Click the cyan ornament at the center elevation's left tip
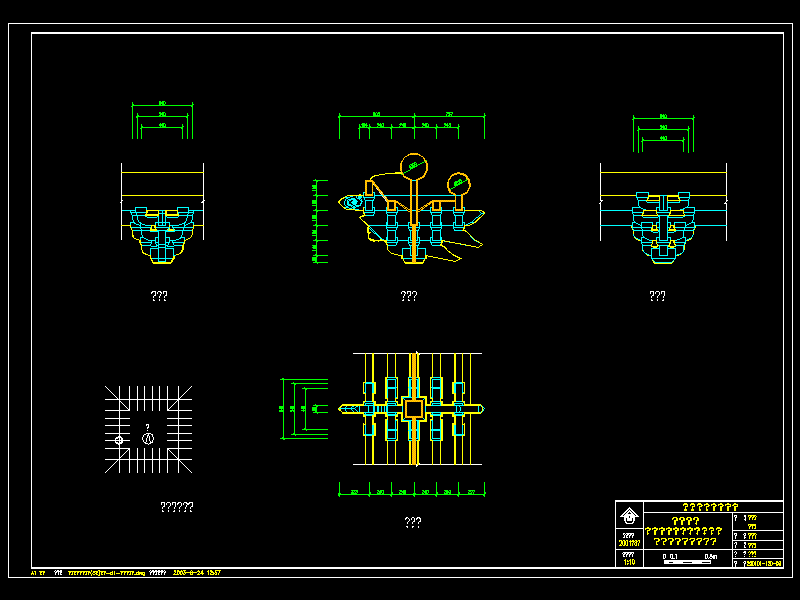This screenshot has height=600, width=800. coord(351,202)
